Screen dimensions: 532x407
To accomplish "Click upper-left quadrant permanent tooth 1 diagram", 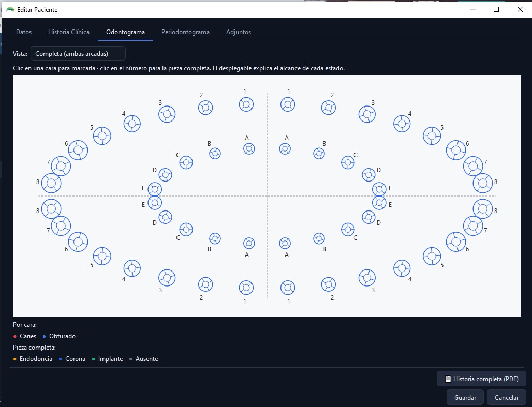I will click(246, 104).
